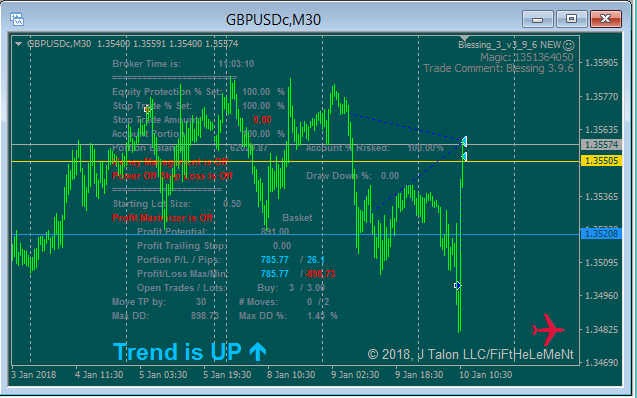Click the Trend is UP text

[177, 352]
